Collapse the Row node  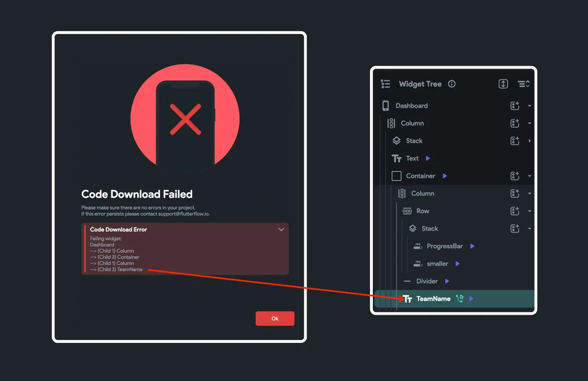click(x=529, y=211)
